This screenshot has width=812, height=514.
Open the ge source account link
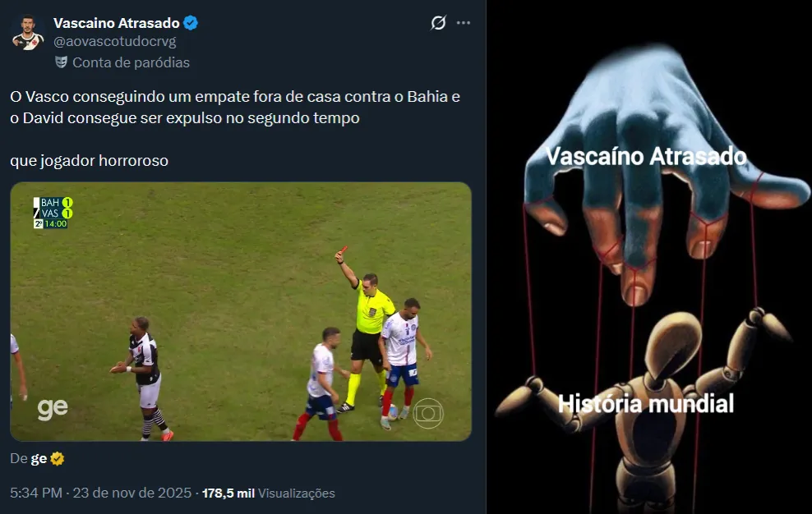point(39,459)
